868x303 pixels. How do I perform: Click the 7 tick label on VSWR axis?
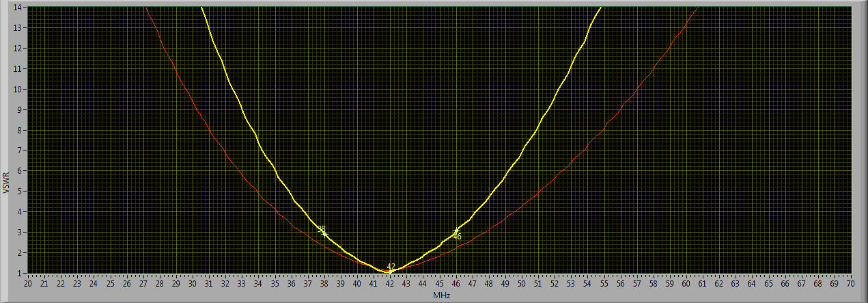20,150
